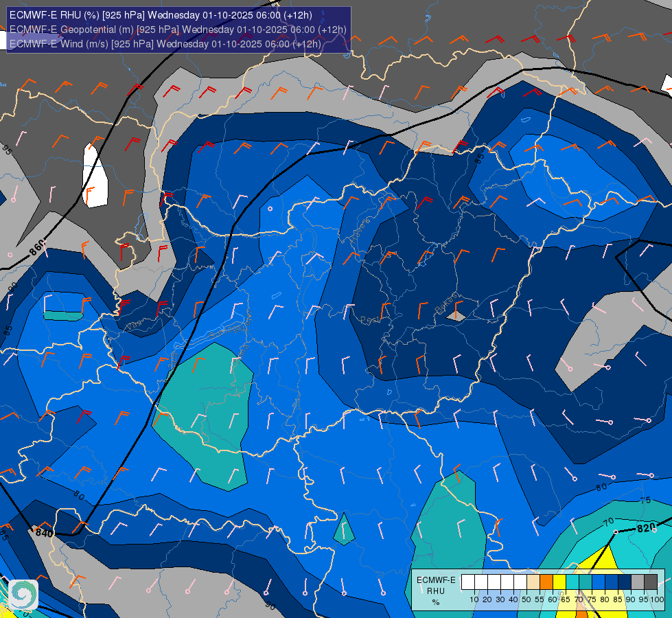Pick the navy 85-90% legend swatch

click(625, 582)
